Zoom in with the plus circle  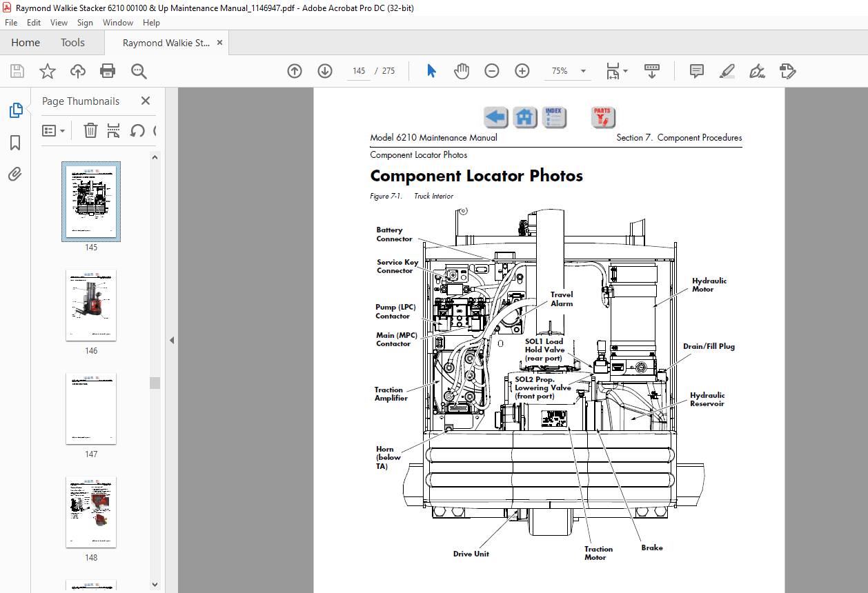click(x=522, y=71)
